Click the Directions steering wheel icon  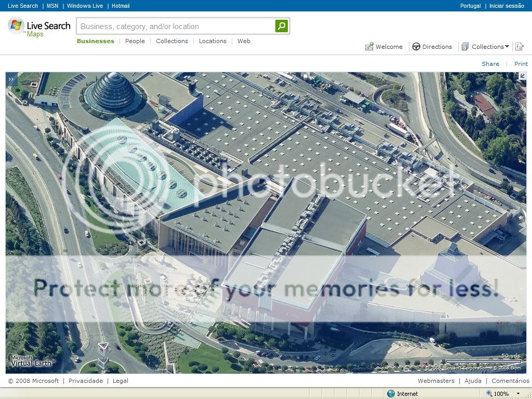(416, 47)
